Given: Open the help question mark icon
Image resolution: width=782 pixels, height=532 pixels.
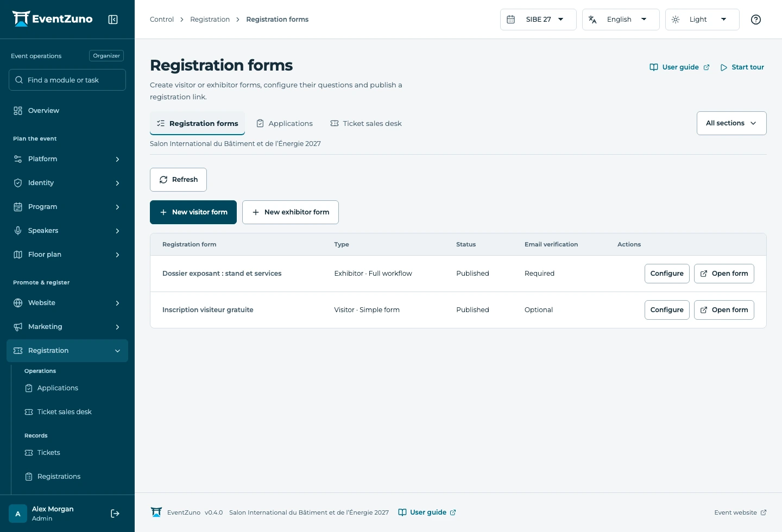Looking at the screenshot, I should [x=756, y=20].
